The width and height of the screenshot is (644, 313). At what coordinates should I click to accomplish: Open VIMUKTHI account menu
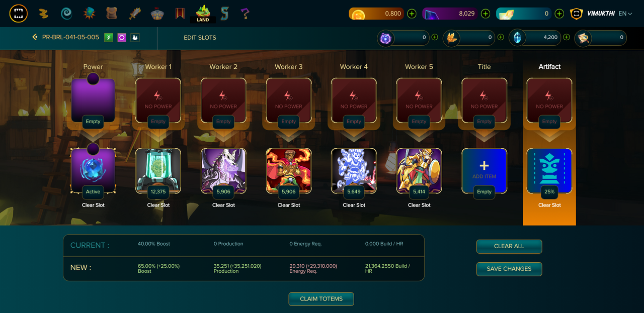click(600, 14)
